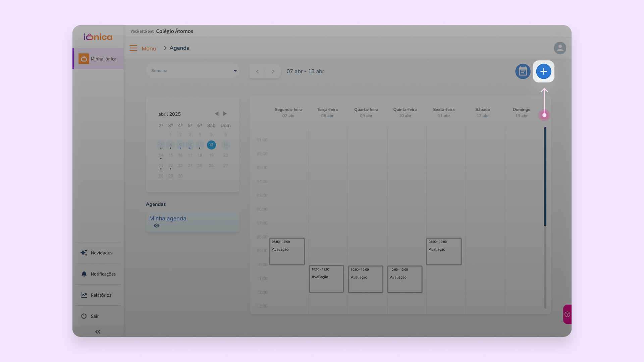This screenshot has height=362, width=644.
Task: Select day 22 in mini calendar
Action: (170, 166)
